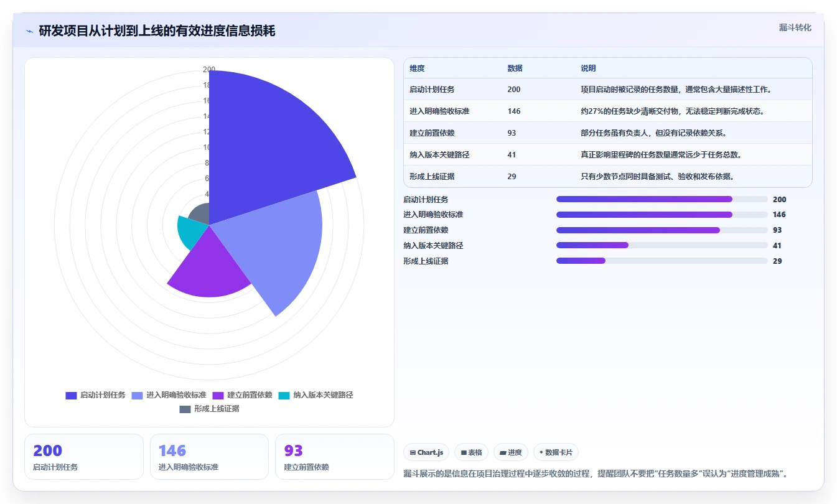Click the footer note starting with 漏斗展示的是信息

(x=596, y=474)
